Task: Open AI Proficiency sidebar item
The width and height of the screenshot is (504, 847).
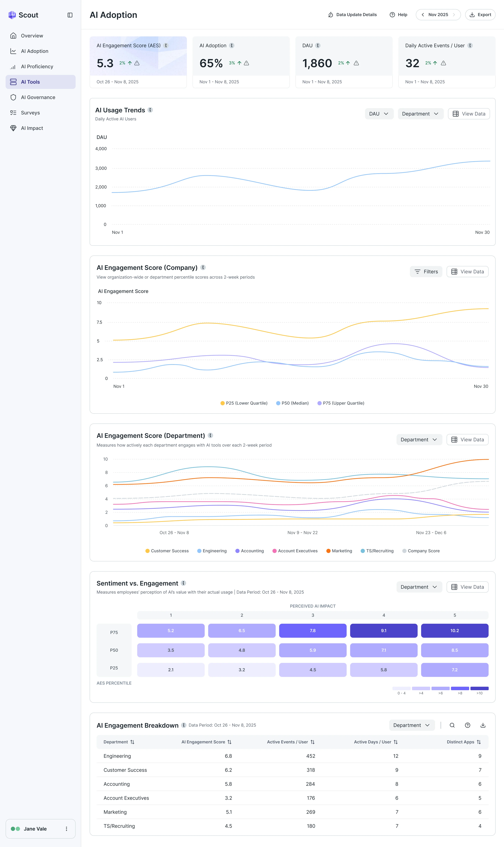Action: click(40, 66)
